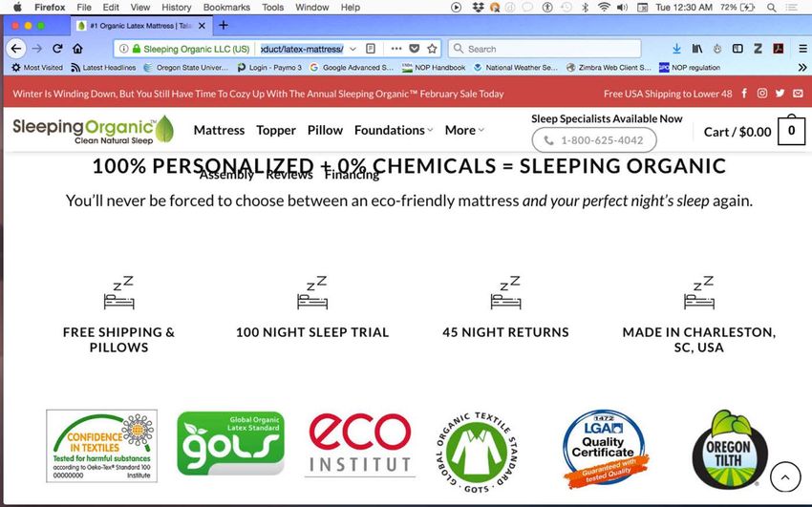Show sidebars icon in toolbar
The image size is (812, 507).
[x=737, y=49]
